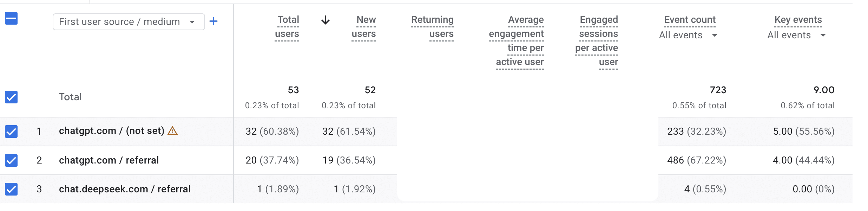The height and width of the screenshot is (211, 868).
Task: Click Engaged sessions per active user header
Action: pyautogui.click(x=597, y=41)
